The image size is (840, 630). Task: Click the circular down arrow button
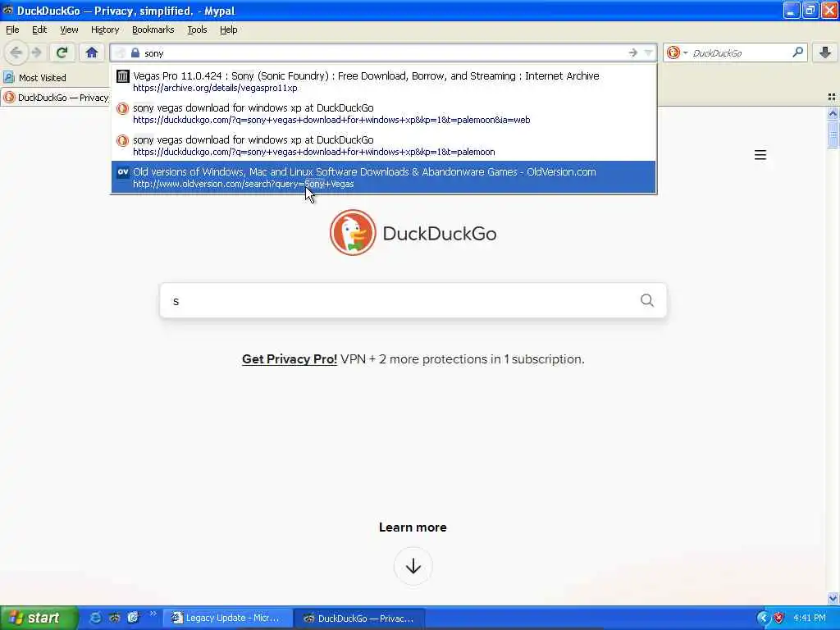tap(413, 566)
